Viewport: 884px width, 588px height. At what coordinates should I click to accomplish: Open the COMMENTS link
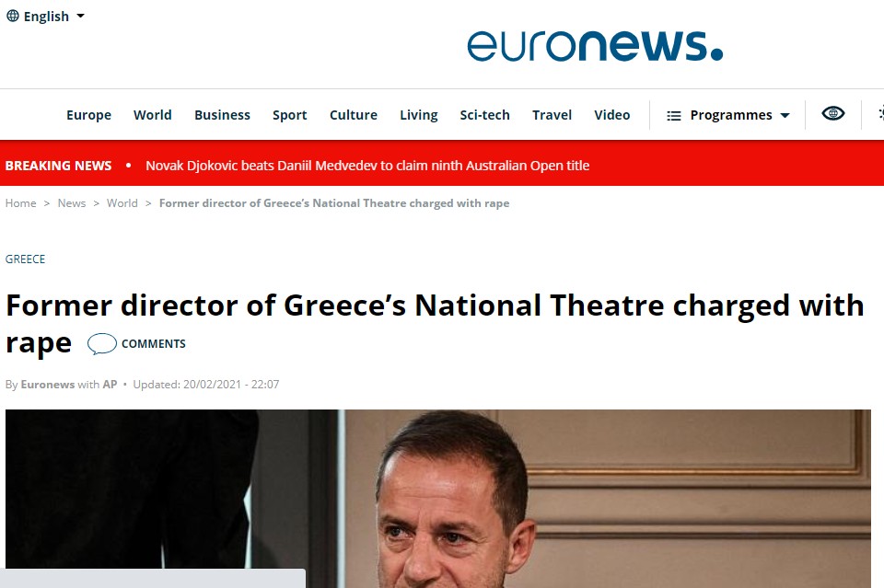(153, 344)
